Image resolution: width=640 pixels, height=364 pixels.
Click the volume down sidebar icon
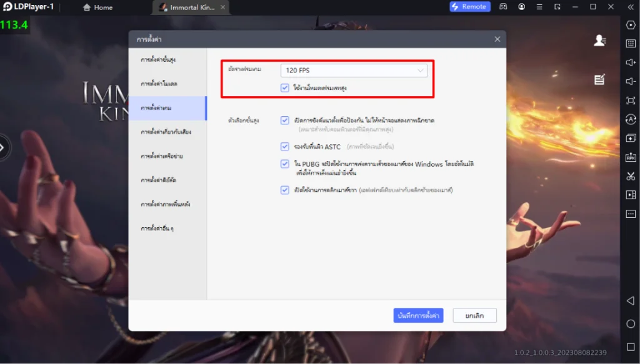(x=631, y=81)
